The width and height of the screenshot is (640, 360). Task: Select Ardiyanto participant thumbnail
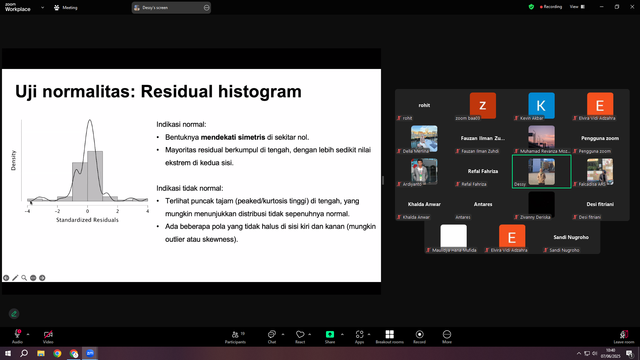[x=424, y=171]
